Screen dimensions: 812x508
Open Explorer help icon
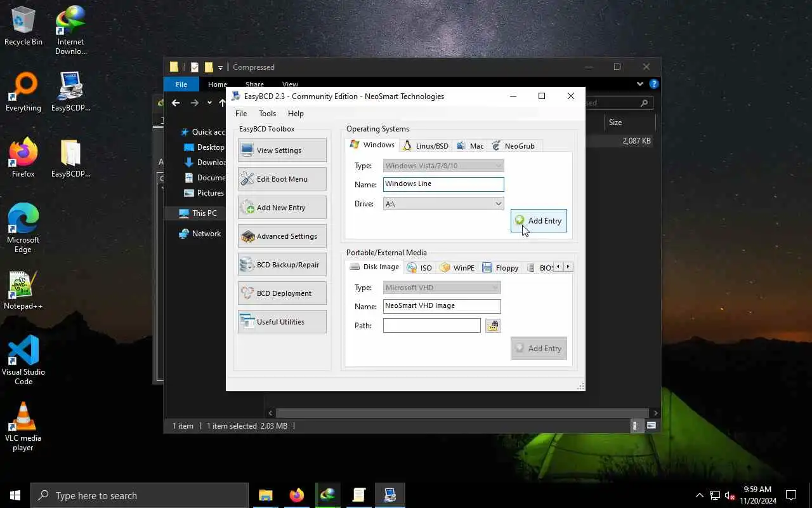coord(654,84)
